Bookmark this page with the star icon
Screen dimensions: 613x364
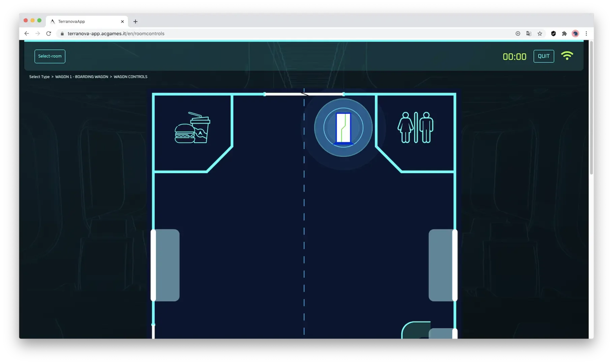click(540, 34)
